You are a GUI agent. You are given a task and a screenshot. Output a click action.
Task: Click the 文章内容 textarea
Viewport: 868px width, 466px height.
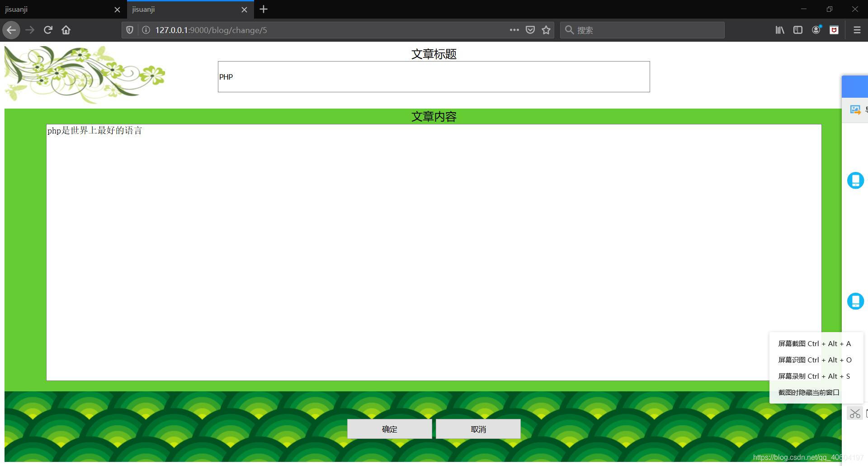pyautogui.click(x=434, y=252)
